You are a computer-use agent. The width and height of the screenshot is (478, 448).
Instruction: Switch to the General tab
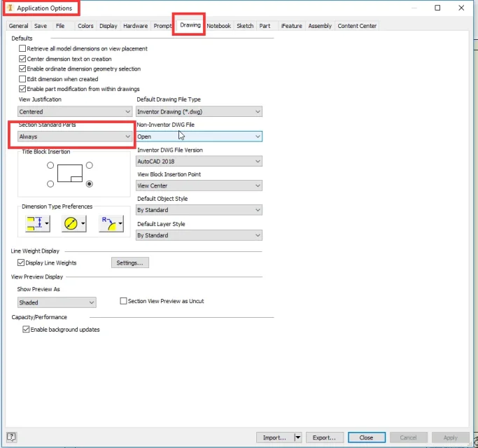[18, 26]
